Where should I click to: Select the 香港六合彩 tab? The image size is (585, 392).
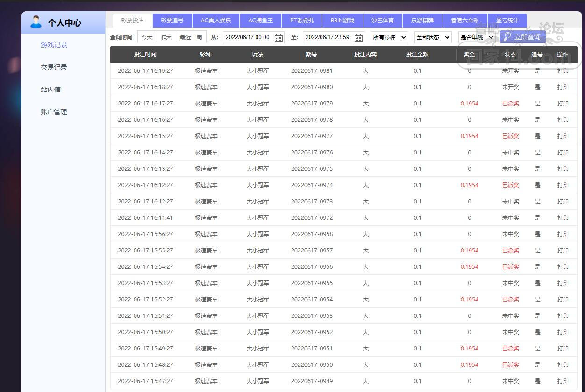point(464,21)
